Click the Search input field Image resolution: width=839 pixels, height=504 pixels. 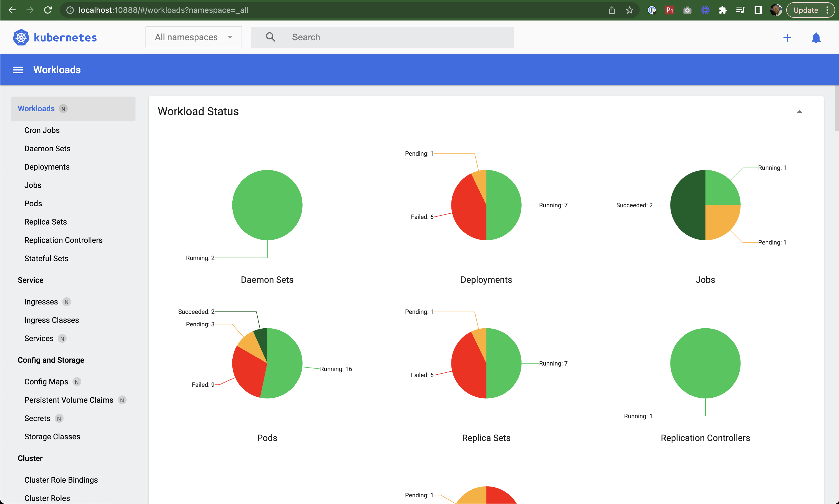[x=383, y=37]
